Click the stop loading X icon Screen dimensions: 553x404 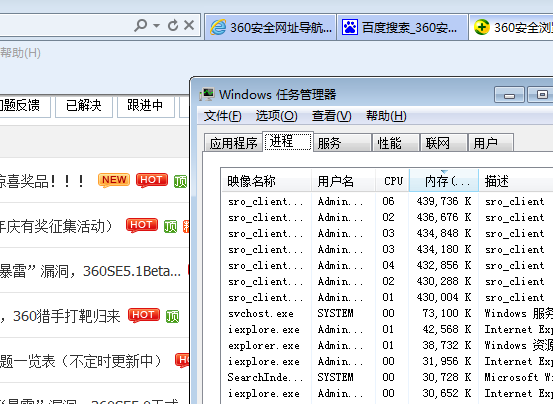[189, 25]
